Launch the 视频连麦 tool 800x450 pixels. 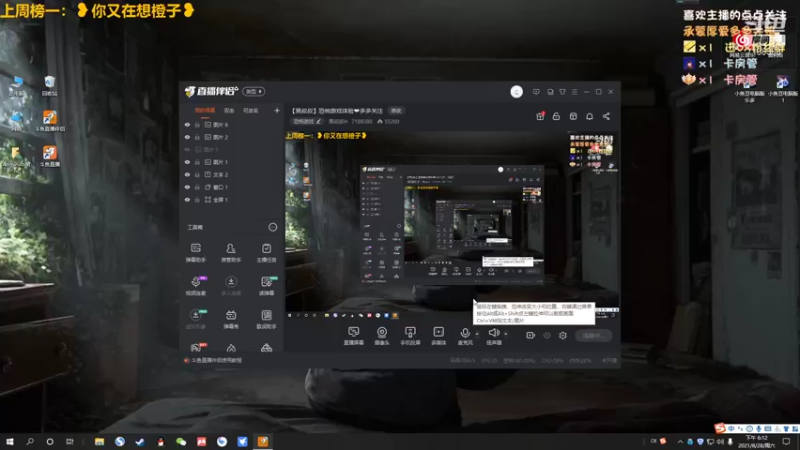coord(195,286)
